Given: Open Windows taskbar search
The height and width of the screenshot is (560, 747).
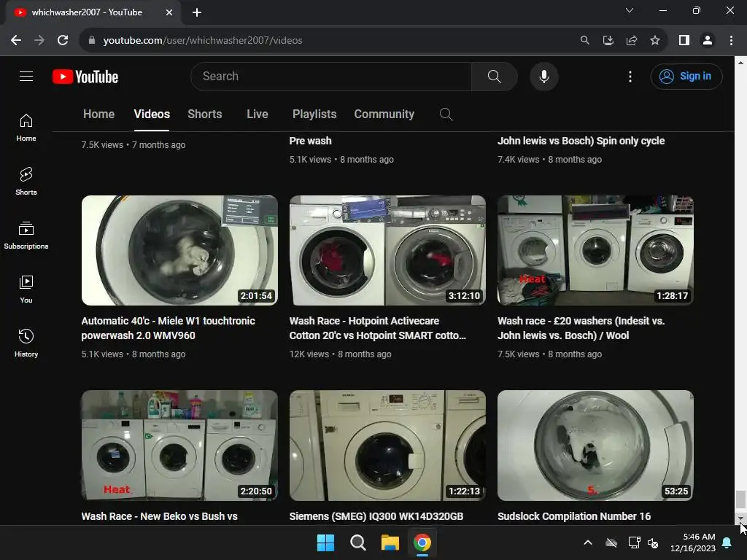Looking at the screenshot, I should coord(357,542).
